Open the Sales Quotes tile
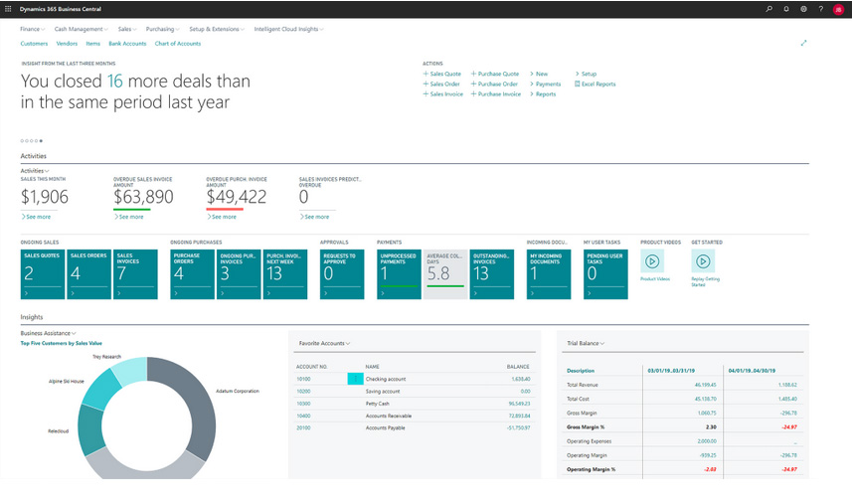This screenshot has width=852, height=504. pyautogui.click(x=43, y=274)
